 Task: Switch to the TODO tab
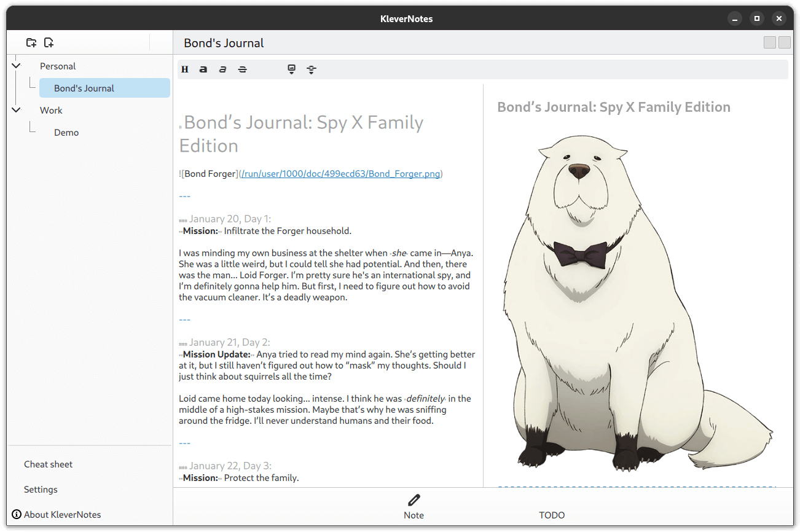[x=551, y=515]
